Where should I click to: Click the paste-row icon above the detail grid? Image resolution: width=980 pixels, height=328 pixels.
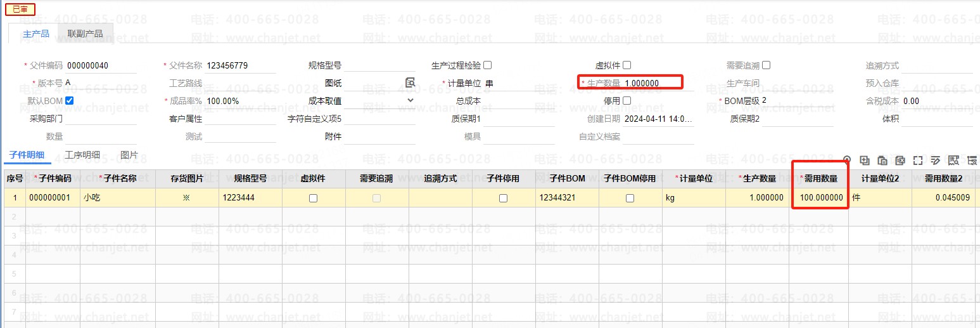point(882,161)
